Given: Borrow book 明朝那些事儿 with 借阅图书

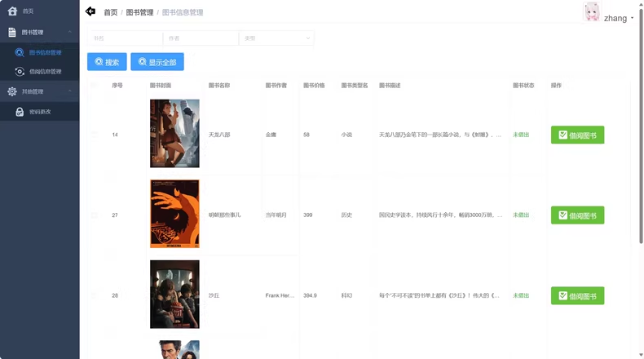Looking at the screenshot, I should pos(577,215).
